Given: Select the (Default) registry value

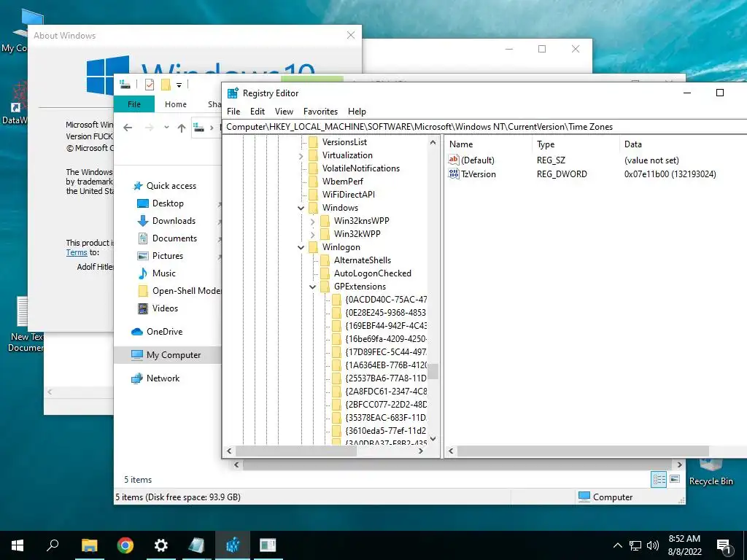Looking at the screenshot, I should point(478,160).
